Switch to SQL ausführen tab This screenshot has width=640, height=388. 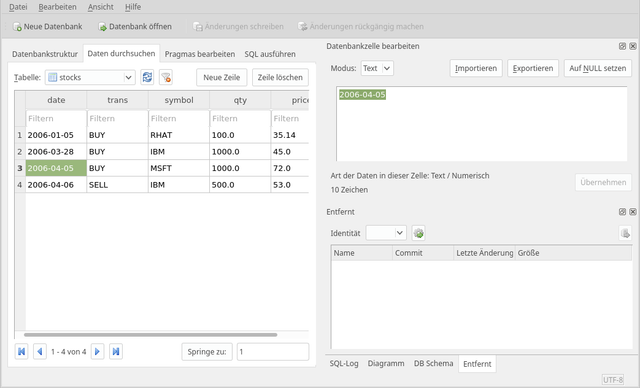click(270, 54)
